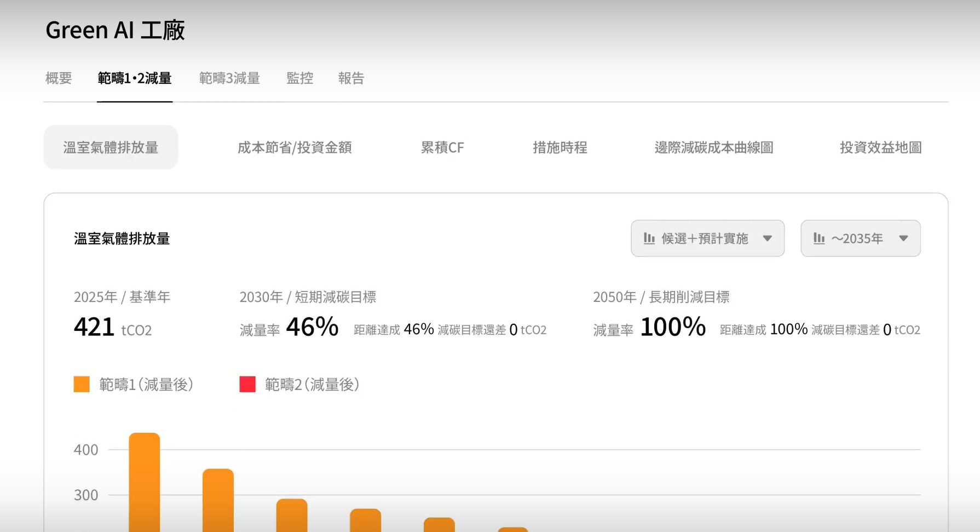
Task: Click the 46% reduction rate value
Action: coord(312,327)
